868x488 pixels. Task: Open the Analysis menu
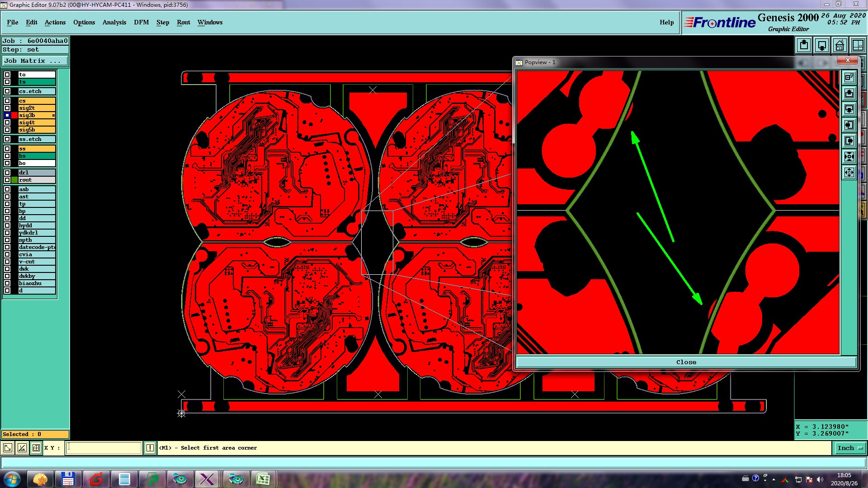[x=114, y=22]
